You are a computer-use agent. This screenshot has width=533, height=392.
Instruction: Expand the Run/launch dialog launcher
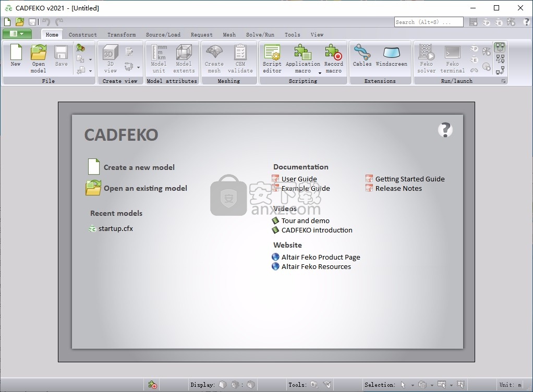point(503,81)
